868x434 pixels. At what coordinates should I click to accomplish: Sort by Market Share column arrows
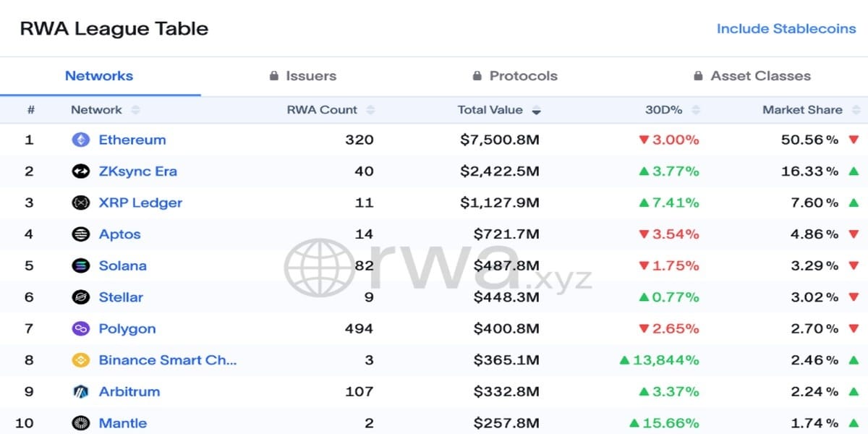[856, 110]
